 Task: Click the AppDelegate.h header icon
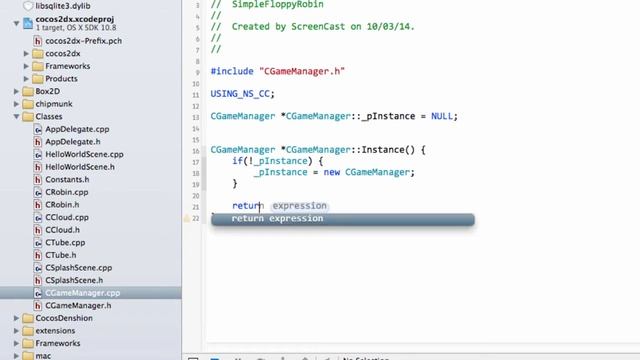tap(38, 142)
